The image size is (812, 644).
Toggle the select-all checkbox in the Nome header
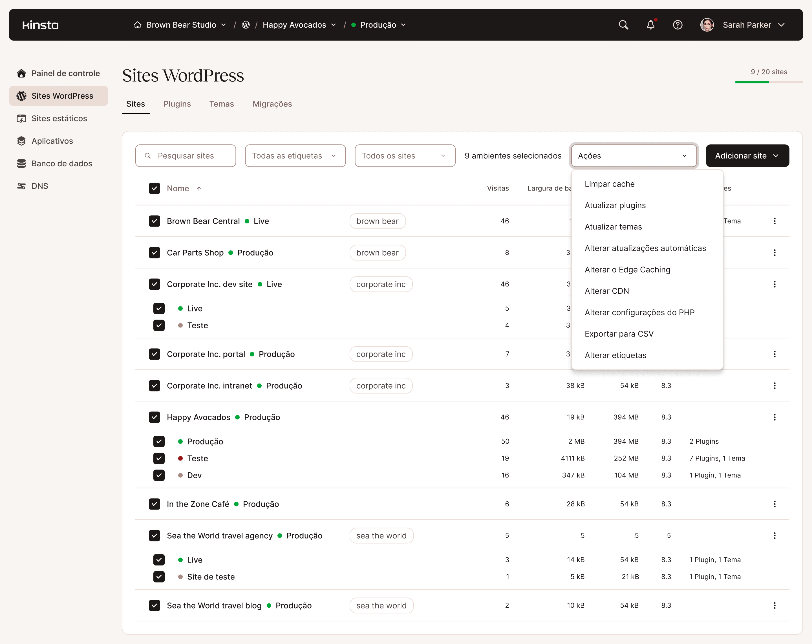[155, 188]
